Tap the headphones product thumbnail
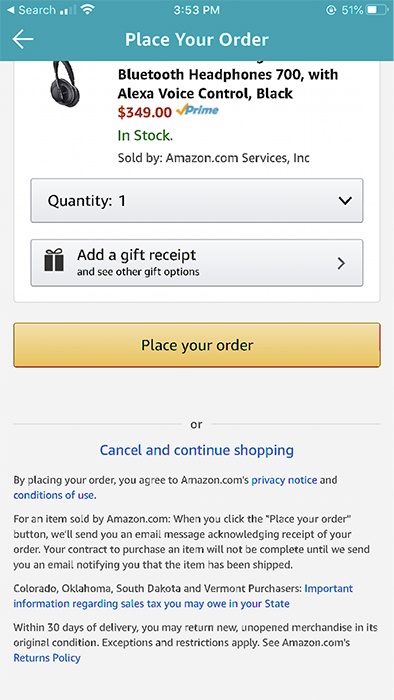This screenshot has width=394, height=700. [65, 83]
